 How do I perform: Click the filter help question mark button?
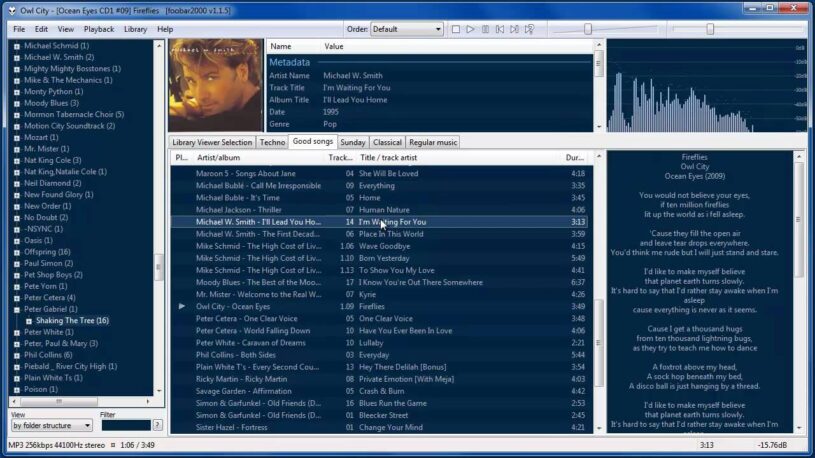[x=157, y=425]
